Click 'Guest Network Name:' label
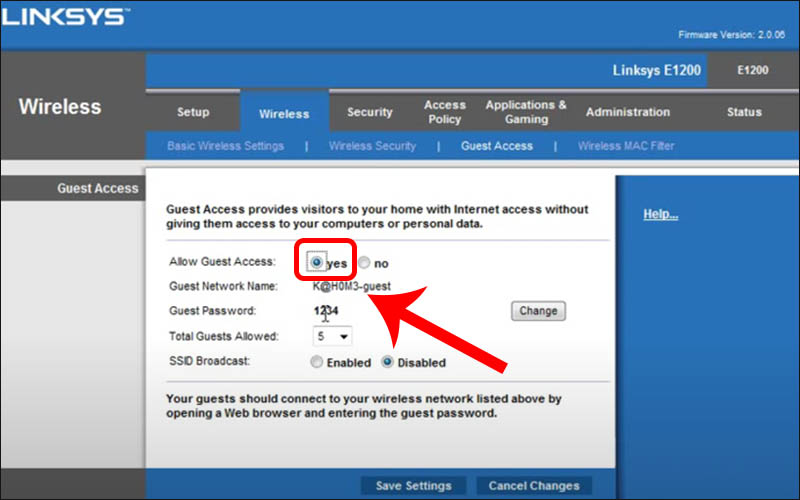800x500 pixels. (x=223, y=286)
